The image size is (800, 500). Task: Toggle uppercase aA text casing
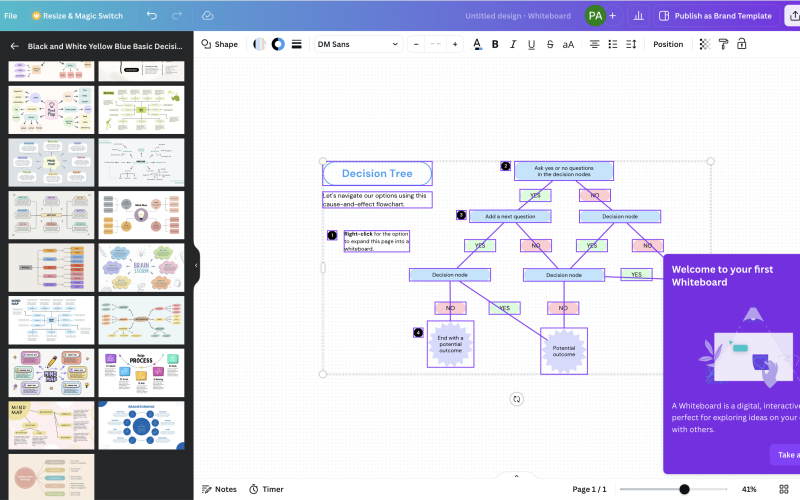(568, 44)
